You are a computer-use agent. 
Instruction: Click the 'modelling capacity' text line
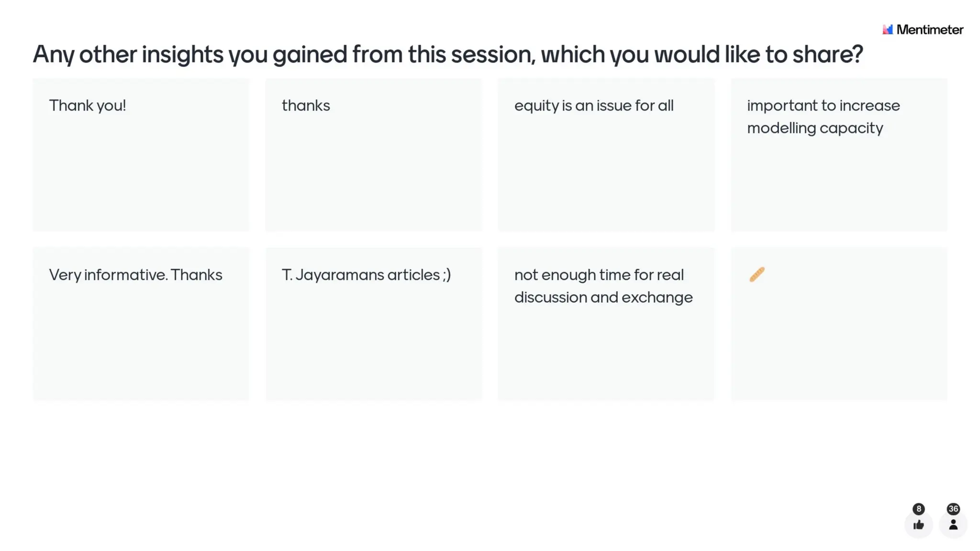tap(815, 128)
